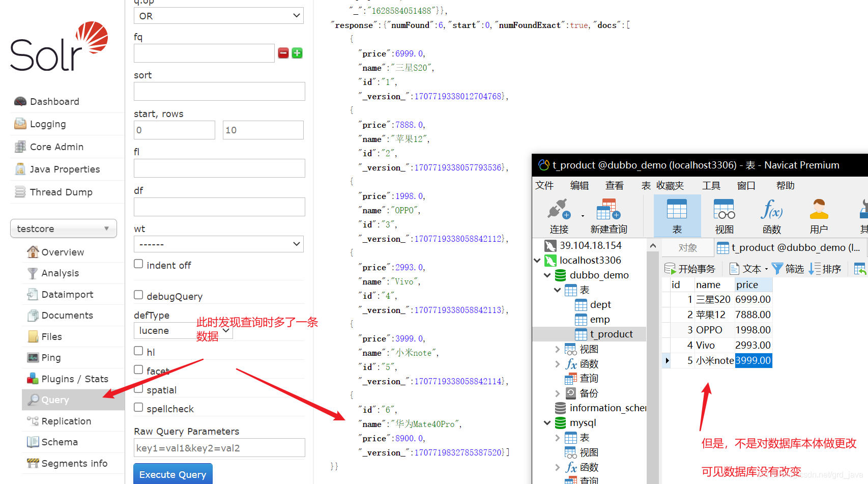This screenshot has width=868, height=484.
Task: Add fq filter with green plus icon
Action: (297, 53)
